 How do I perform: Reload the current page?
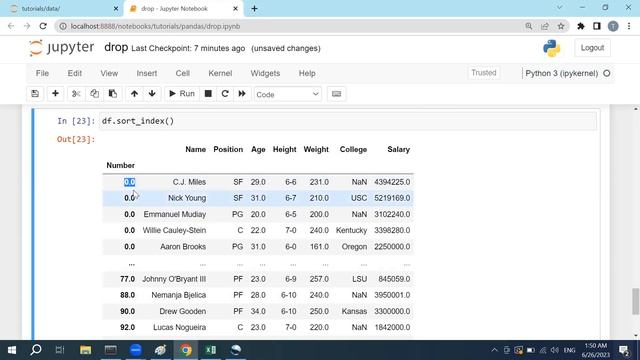[43, 26]
